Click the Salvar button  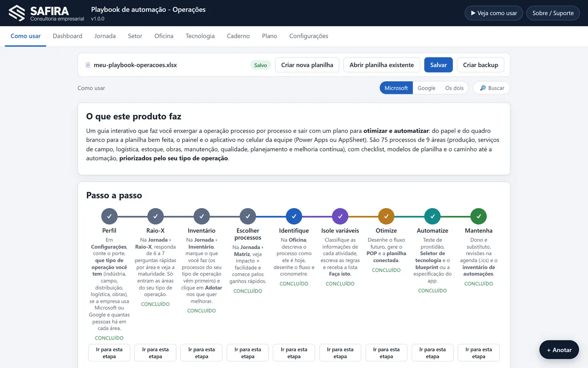(x=439, y=65)
